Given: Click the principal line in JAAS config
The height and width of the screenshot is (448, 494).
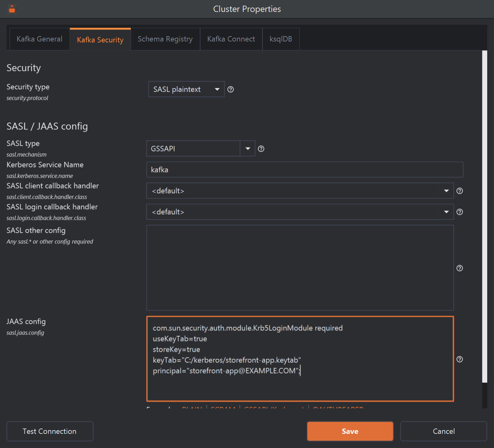Looking at the screenshot, I should (x=226, y=371).
